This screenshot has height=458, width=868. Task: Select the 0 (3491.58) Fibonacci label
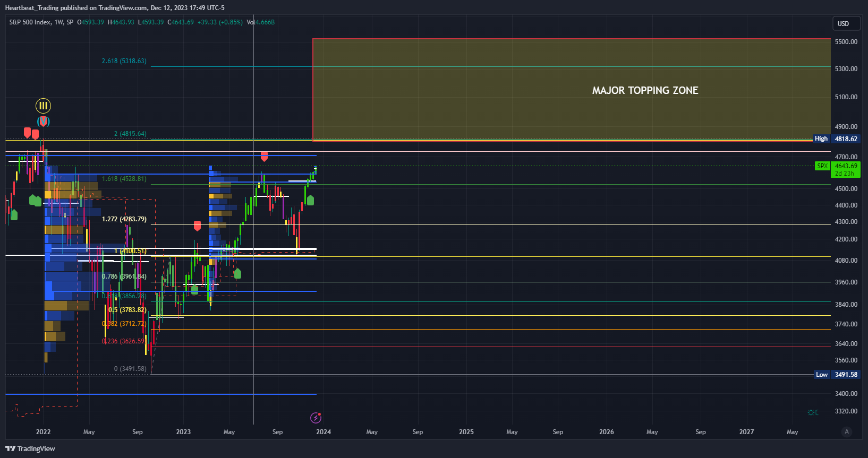[130, 369]
